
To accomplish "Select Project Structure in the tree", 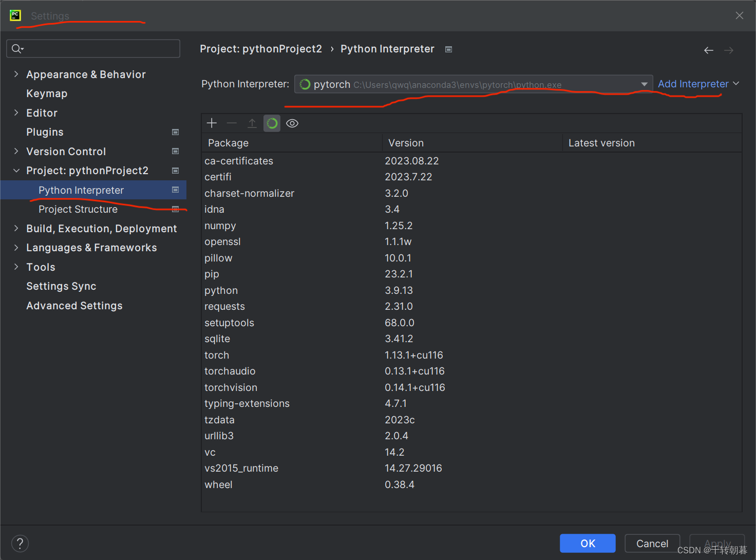I will (78, 209).
